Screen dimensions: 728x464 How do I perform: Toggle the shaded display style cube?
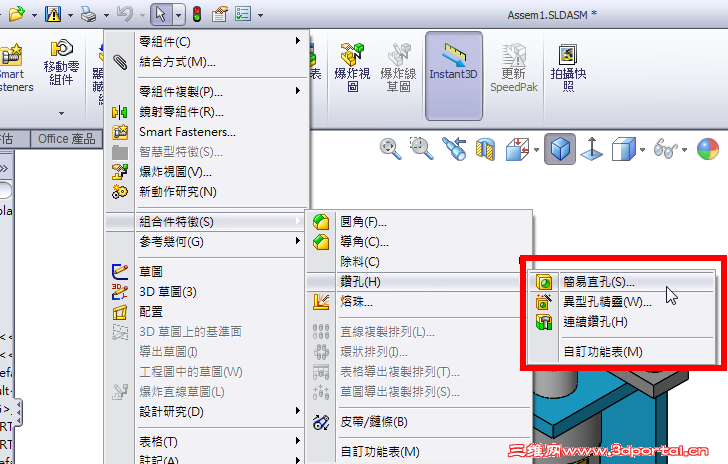coord(560,149)
